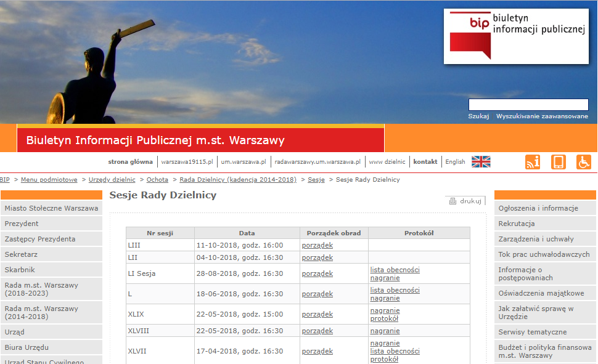Click the Protokół column header

click(419, 233)
